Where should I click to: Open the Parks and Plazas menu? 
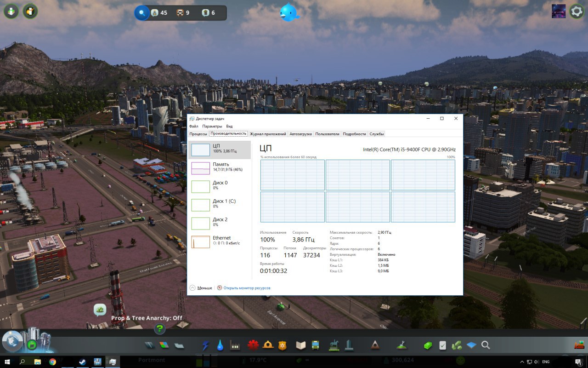[x=334, y=345]
